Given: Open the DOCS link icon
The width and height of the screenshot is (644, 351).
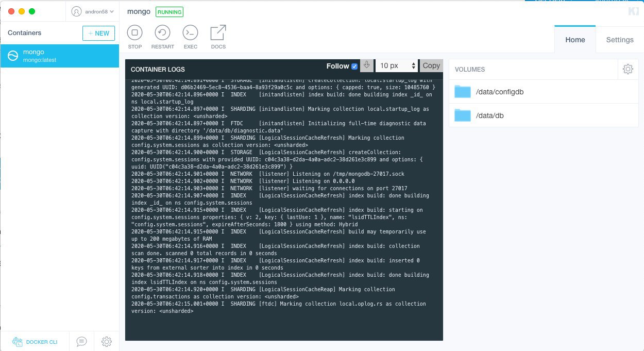Looking at the screenshot, I should point(218,33).
